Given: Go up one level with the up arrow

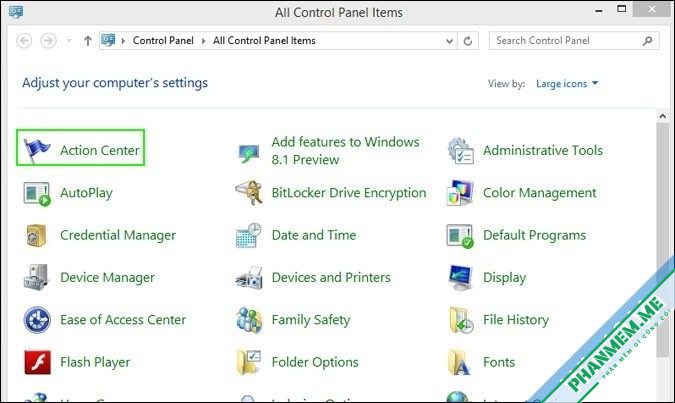Looking at the screenshot, I should point(88,40).
